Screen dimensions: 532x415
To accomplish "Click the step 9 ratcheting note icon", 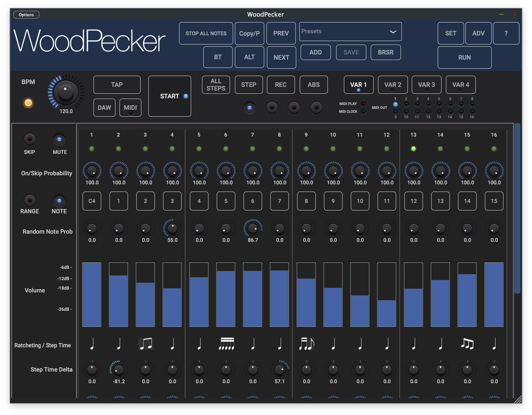I will pos(306,345).
